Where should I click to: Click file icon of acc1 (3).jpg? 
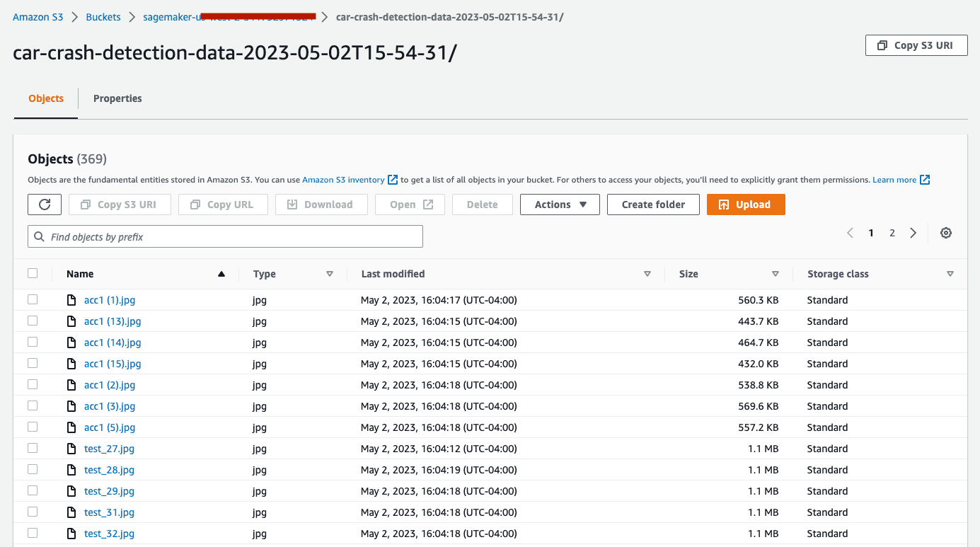pyautogui.click(x=71, y=406)
